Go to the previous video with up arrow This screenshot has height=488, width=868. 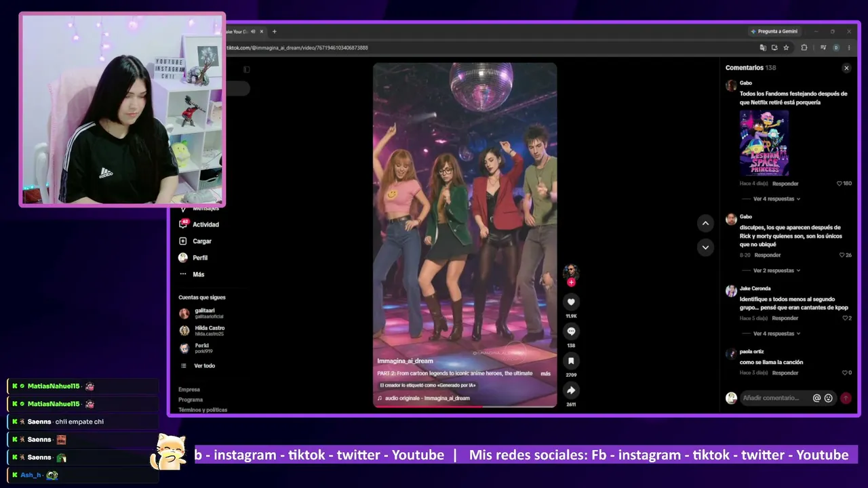(x=705, y=223)
